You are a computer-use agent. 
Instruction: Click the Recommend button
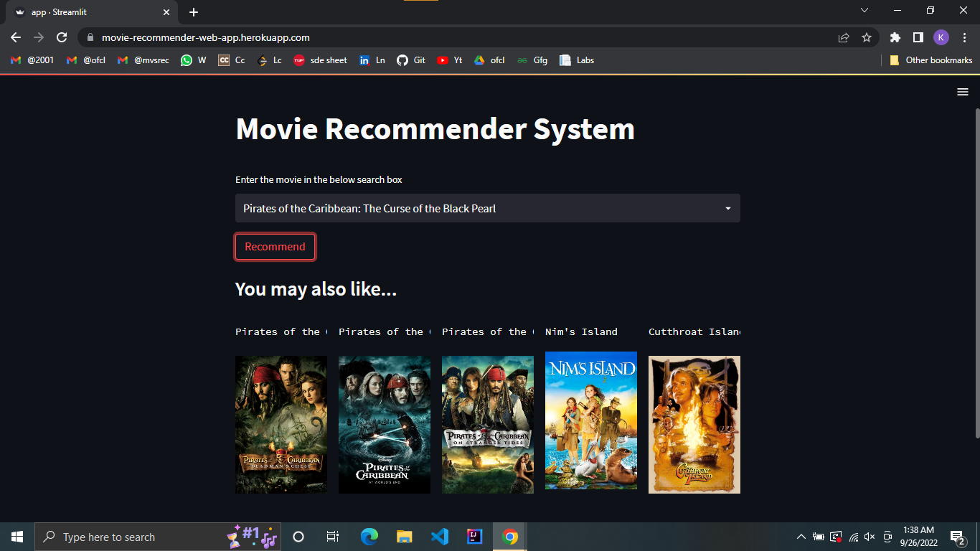[275, 246]
